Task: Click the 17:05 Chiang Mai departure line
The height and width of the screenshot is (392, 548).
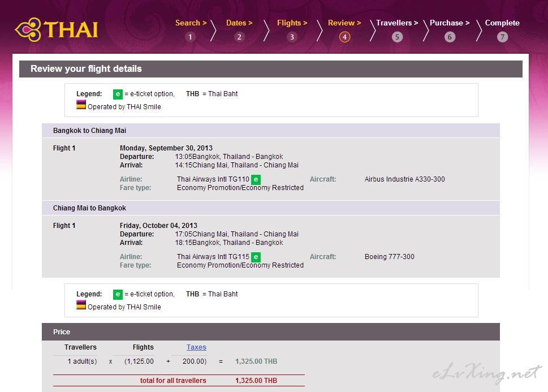Action: tap(236, 234)
